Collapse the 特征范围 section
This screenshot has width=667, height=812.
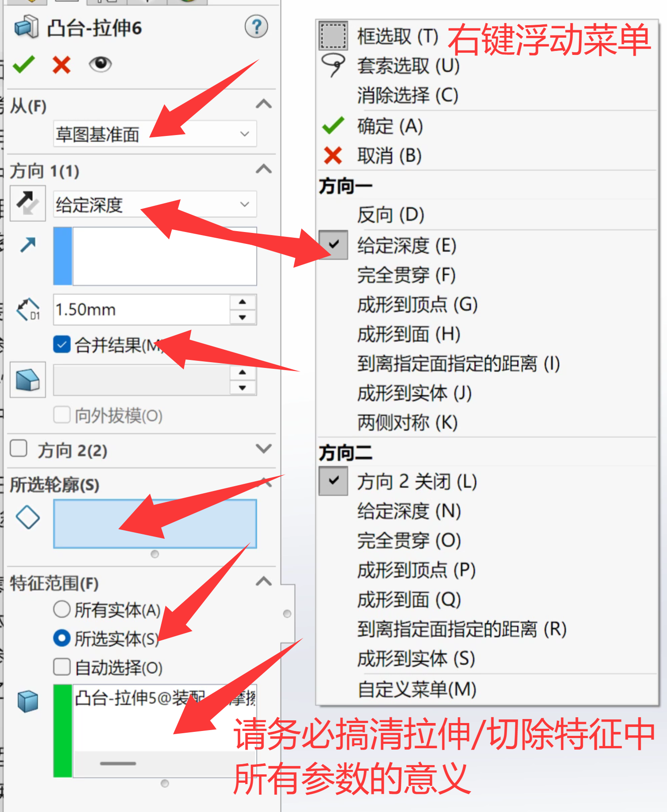click(x=264, y=581)
